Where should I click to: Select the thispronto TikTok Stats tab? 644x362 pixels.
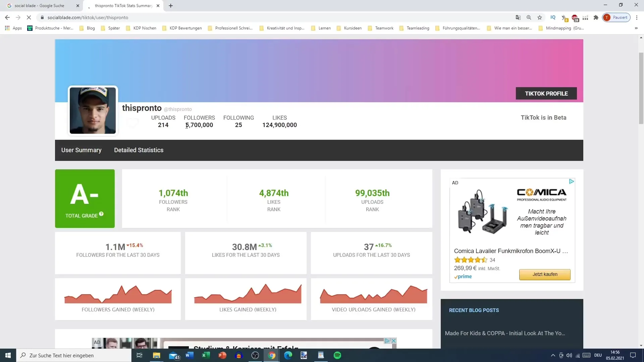coord(123,6)
